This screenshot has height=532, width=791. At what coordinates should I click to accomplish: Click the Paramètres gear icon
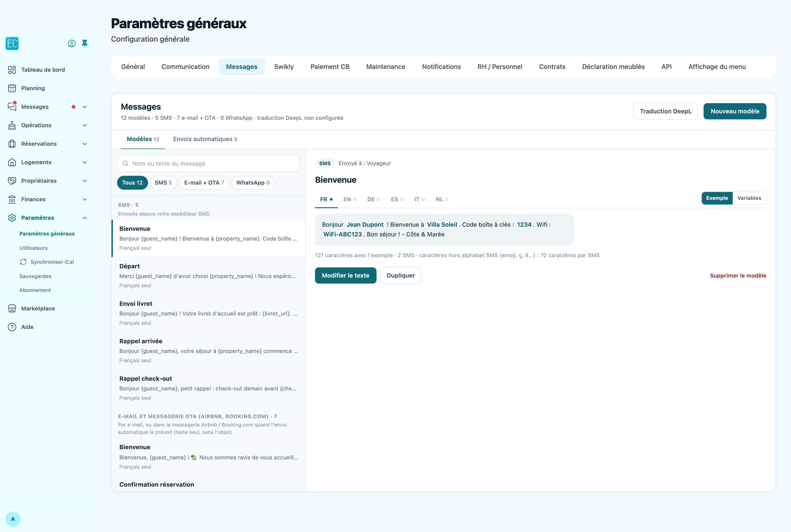point(12,218)
